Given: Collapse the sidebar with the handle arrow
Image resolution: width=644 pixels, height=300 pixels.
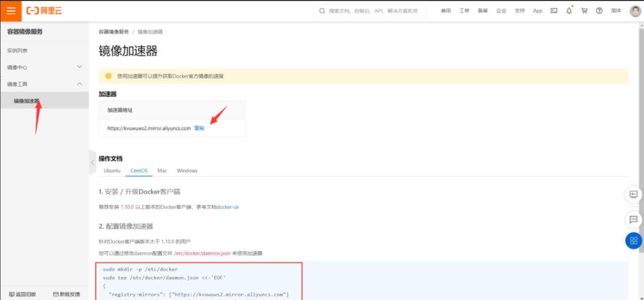Looking at the screenshot, I should [x=92, y=162].
